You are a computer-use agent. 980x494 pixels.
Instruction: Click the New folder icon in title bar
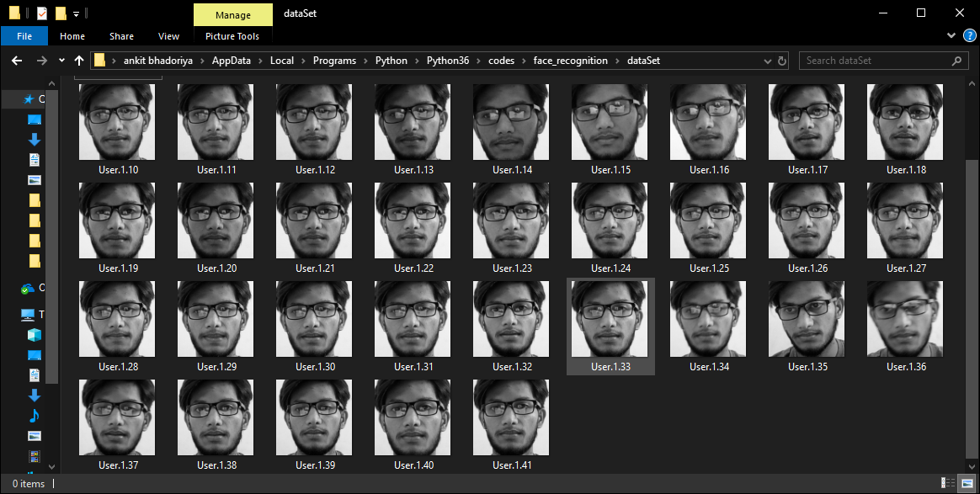click(61, 13)
